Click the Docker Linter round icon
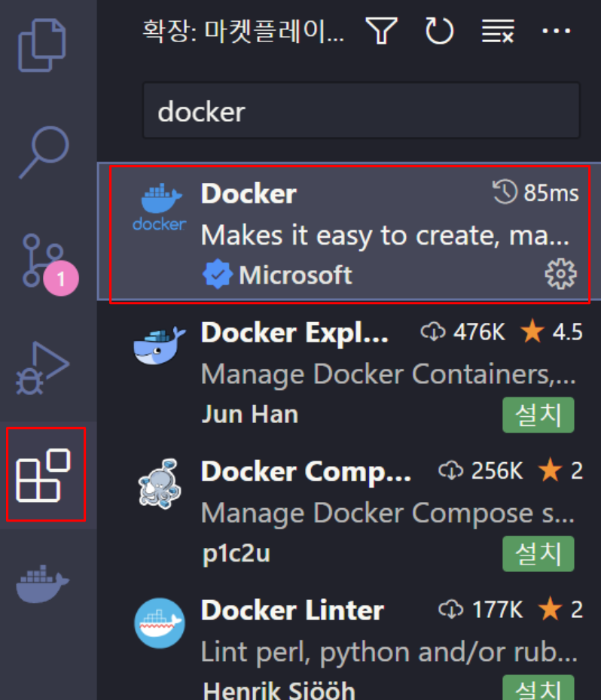 (160, 623)
